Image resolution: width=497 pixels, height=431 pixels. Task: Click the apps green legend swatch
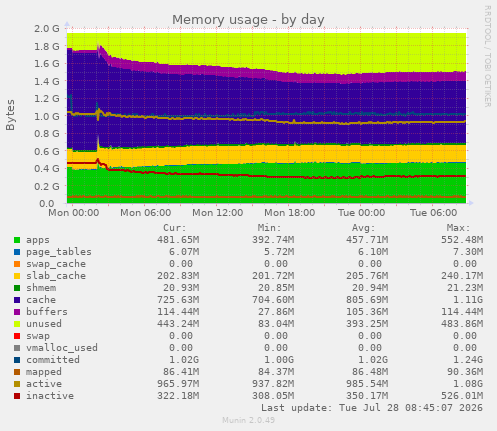[17, 240]
